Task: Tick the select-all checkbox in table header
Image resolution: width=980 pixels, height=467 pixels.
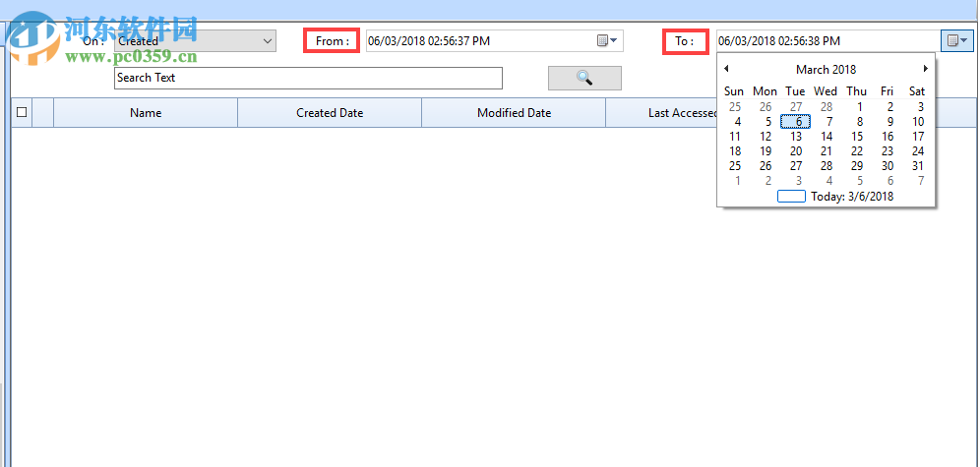Action: point(22,112)
